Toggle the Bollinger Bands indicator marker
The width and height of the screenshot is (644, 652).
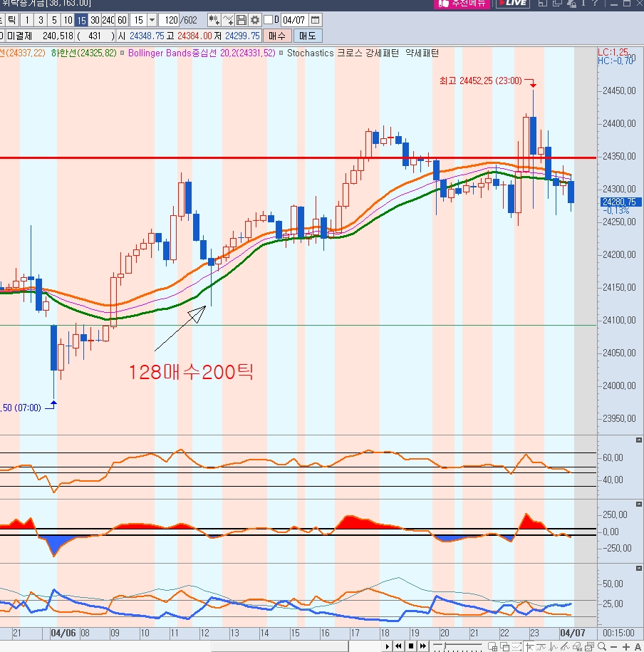coord(124,53)
